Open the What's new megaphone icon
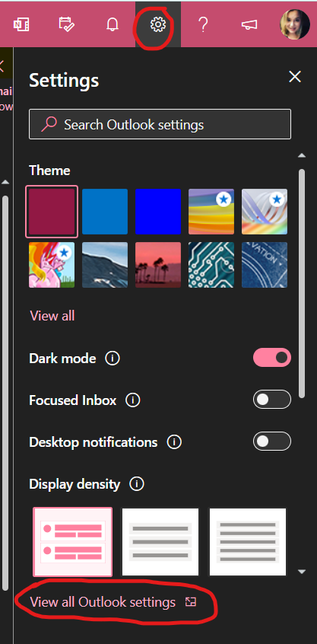Viewport: 317px width, 644px height. (x=249, y=24)
